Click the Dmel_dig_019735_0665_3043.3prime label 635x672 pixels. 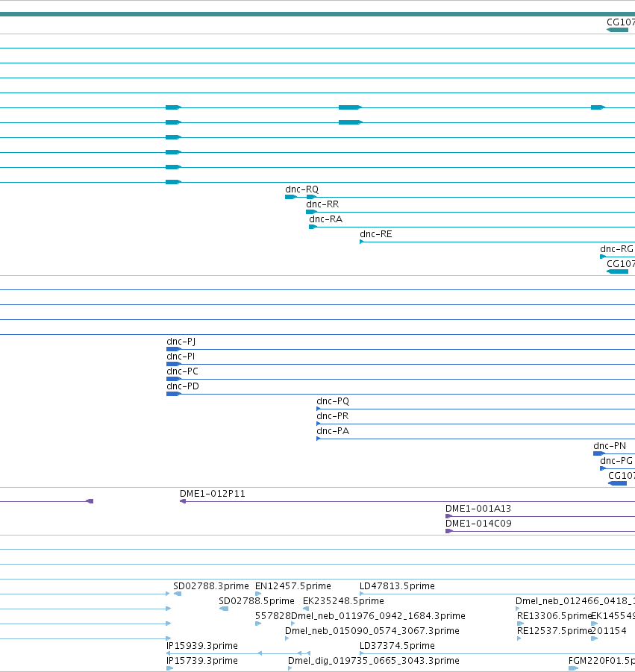[373, 662]
